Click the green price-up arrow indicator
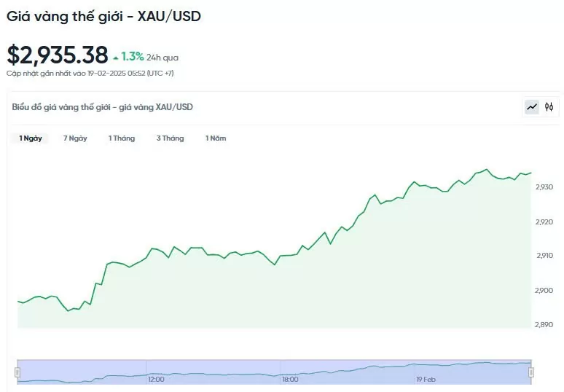The height and width of the screenshot is (392, 564). point(115,57)
